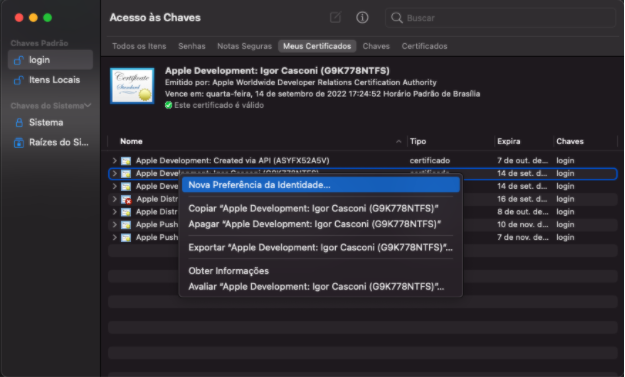Screen dimensions: 625x377
Task: Click cabinet icon beside Raízes do Si...
Action: click(19, 142)
